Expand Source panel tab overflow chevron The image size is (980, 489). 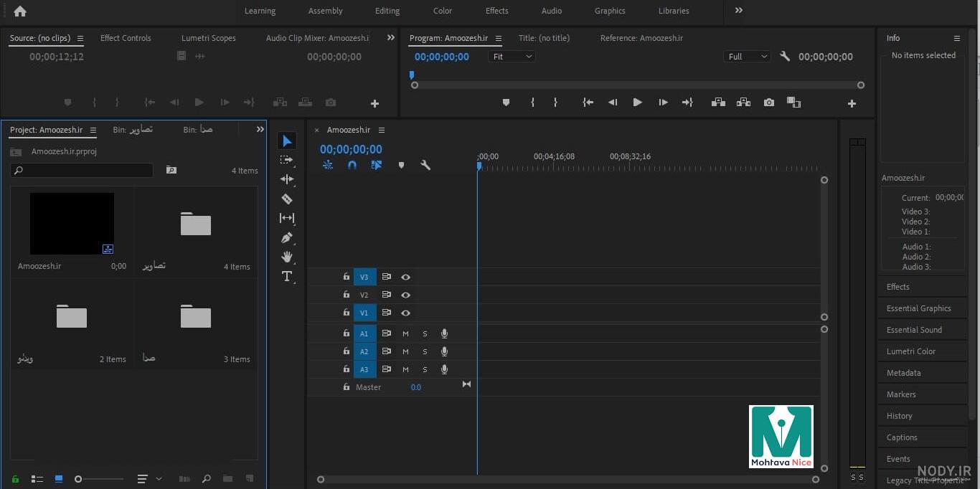pyautogui.click(x=391, y=37)
